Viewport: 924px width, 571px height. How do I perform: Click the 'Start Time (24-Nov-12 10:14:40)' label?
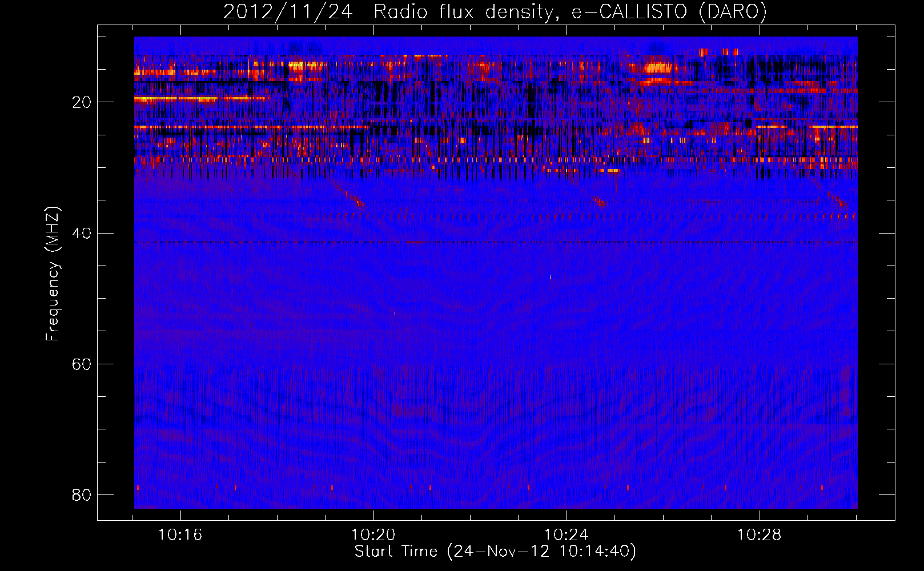pos(495,552)
